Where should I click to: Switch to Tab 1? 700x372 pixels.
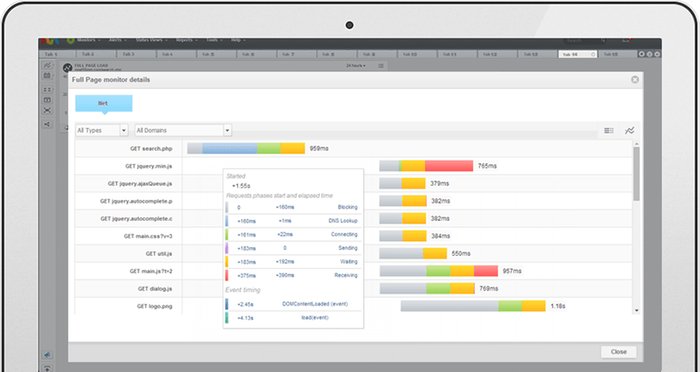[x=57, y=54]
